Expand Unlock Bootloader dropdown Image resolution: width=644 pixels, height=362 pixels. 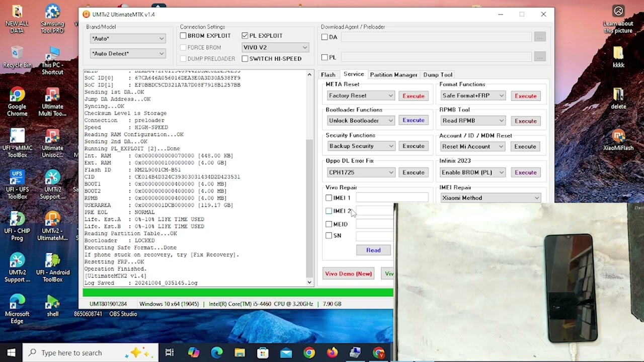[x=360, y=121]
